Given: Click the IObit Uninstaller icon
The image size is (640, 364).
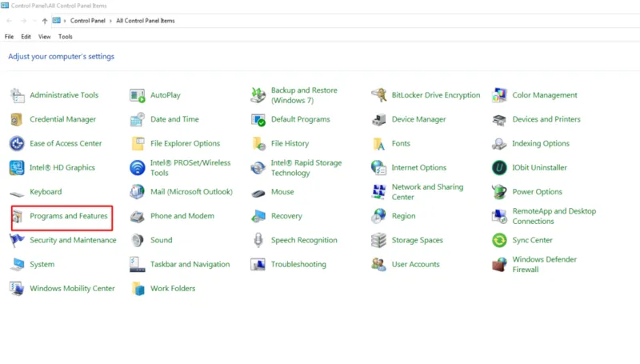Looking at the screenshot, I should pos(499,168).
